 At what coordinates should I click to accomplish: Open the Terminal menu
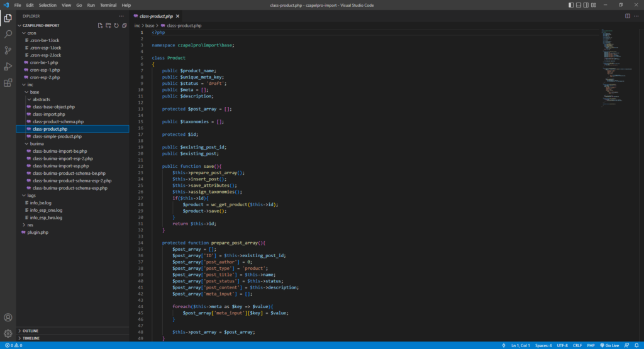pyautogui.click(x=108, y=5)
